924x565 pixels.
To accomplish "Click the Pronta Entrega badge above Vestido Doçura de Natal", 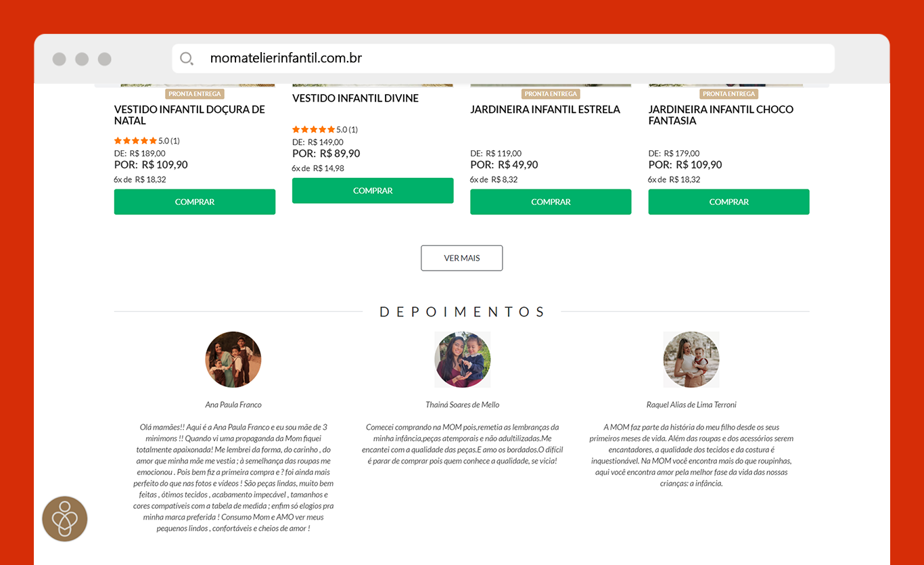I will (x=195, y=94).
